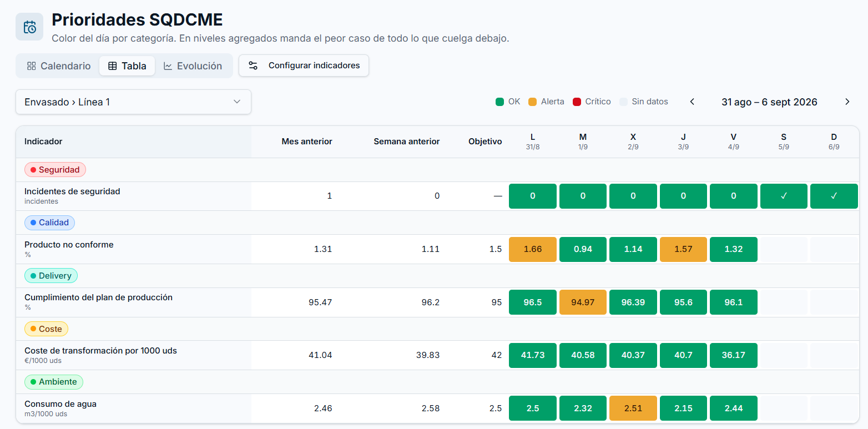Click the 1.14 Wednesday cell
Image resolution: width=868 pixels, height=429 pixels.
(x=633, y=249)
